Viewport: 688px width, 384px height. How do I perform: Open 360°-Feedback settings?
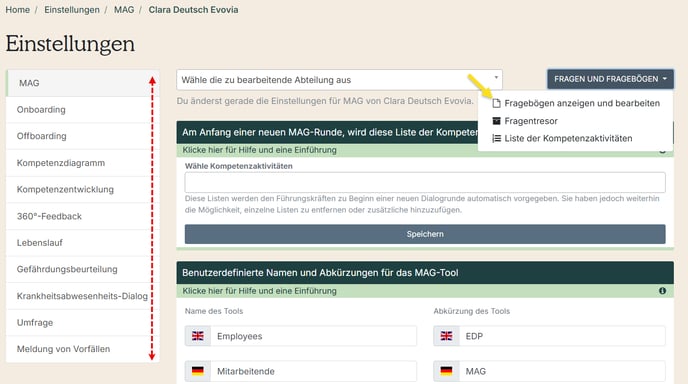click(x=82, y=216)
